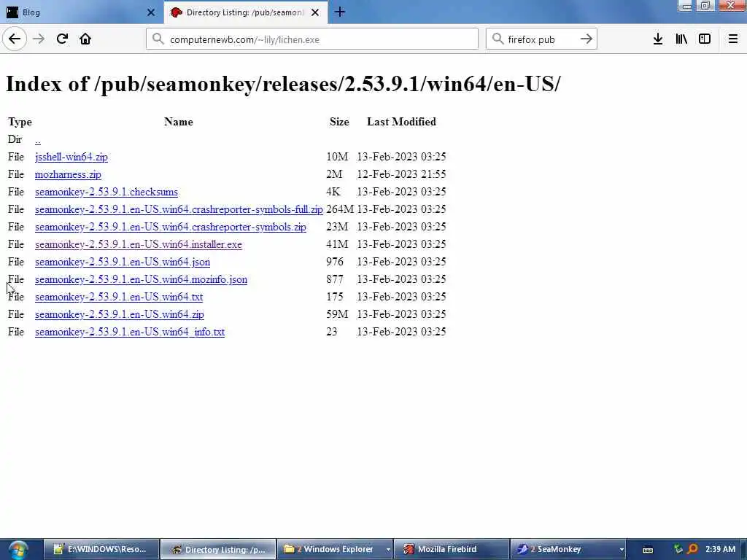Screen dimensions: 747x560
Task: Open the downloads panel
Action: click(657, 39)
